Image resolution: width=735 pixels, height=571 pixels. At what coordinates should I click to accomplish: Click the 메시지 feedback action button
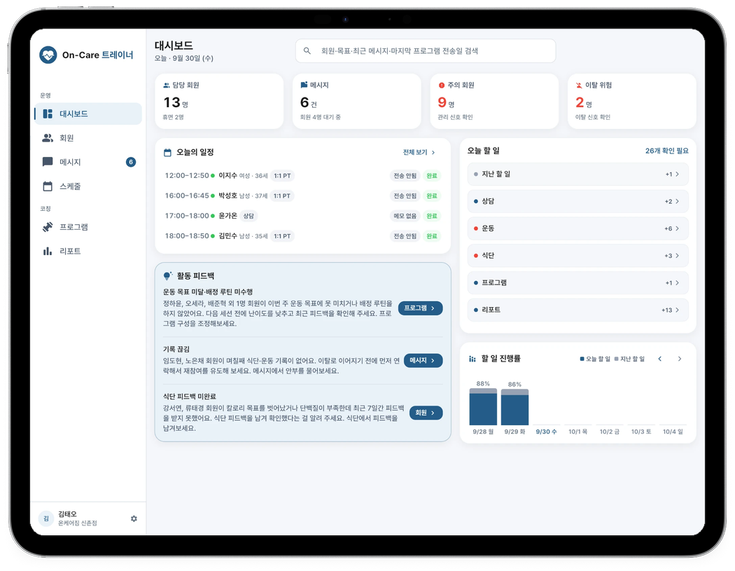pyautogui.click(x=423, y=361)
